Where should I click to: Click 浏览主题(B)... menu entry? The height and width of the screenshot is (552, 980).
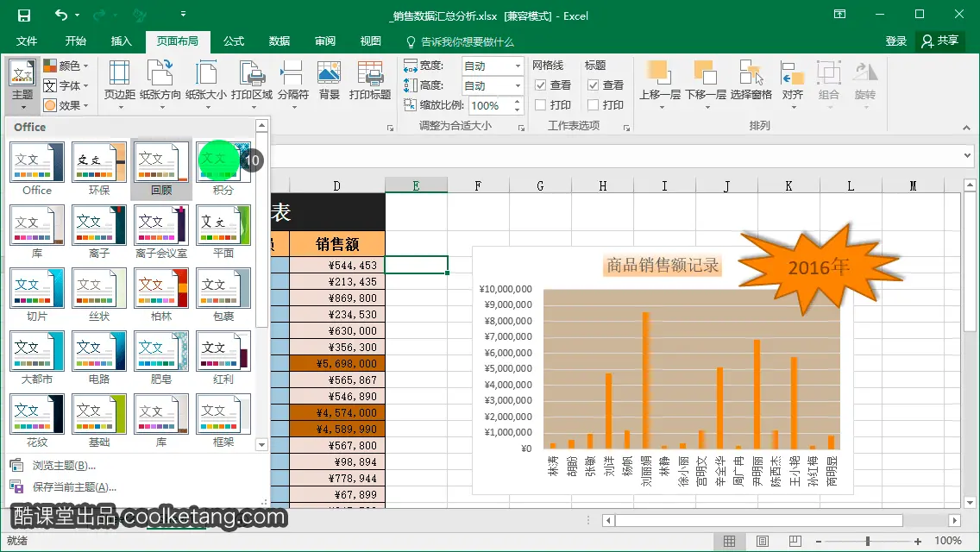pos(64,466)
